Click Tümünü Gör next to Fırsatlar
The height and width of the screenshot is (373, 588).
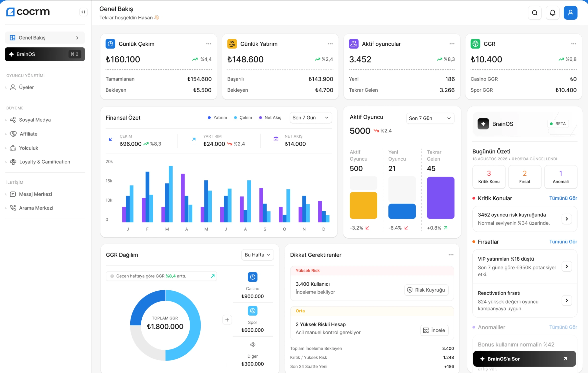pyautogui.click(x=563, y=242)
